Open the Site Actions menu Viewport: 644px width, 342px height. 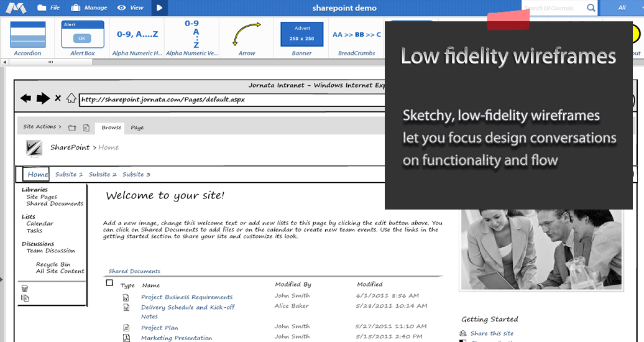tap(42, 127)
